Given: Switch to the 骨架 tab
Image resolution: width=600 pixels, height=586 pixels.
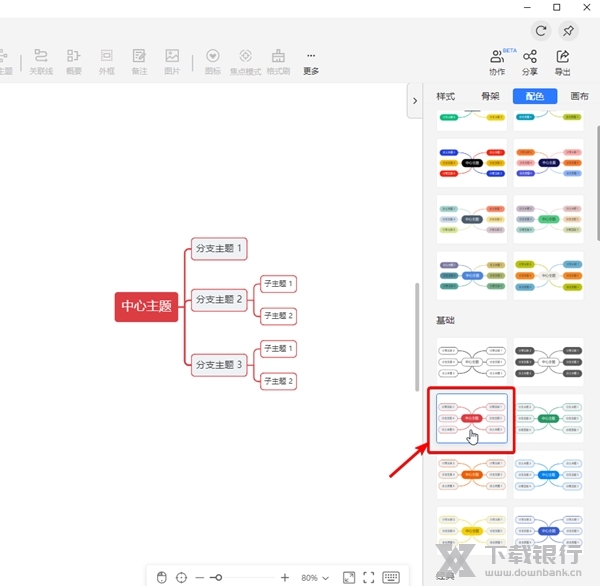Looking at the screenshot, I should pos(490,96).
